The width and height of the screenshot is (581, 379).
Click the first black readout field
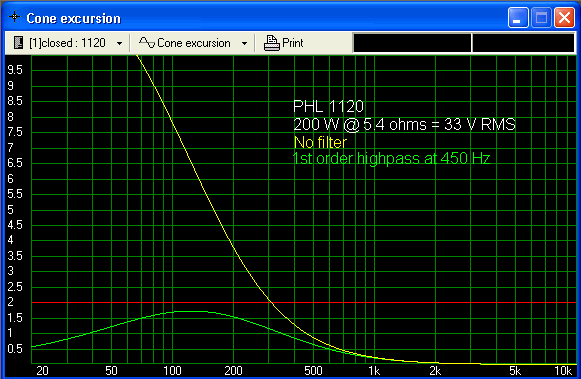pos(412,43)
